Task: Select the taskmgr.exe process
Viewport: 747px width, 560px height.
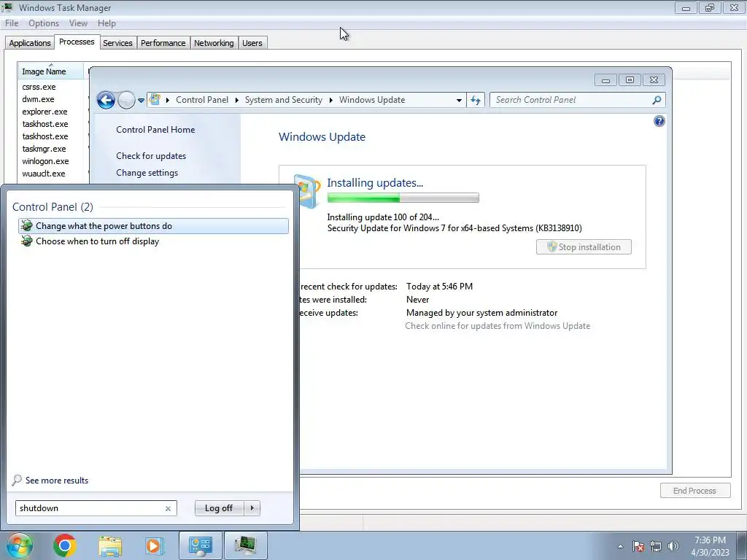Action: click(44, 149)
